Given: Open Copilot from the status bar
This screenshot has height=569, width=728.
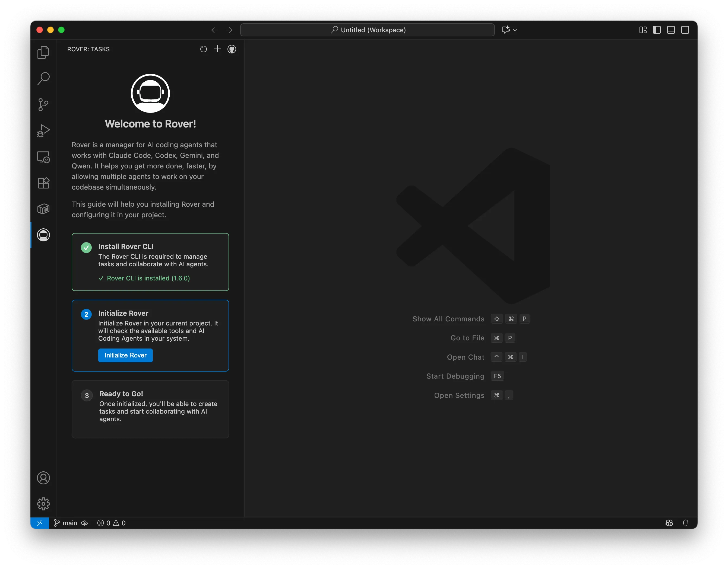Looking at the screenshot, I should click(x=670, y=523).
